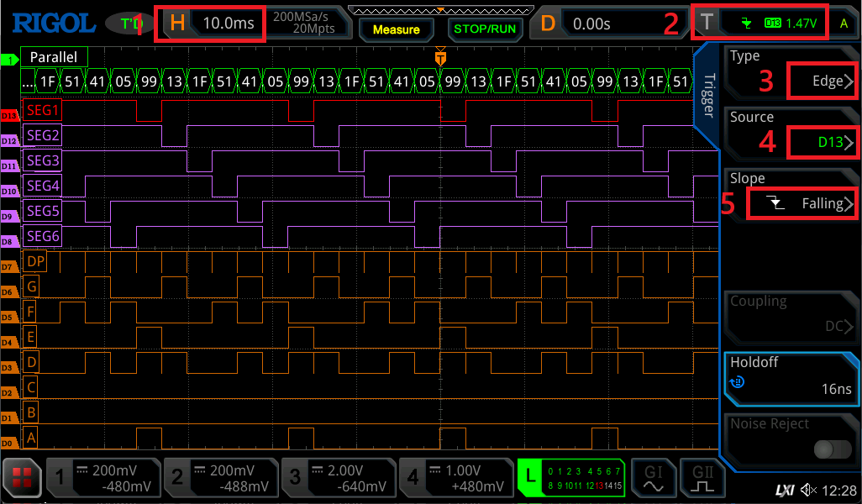862x504 pixels.
Task: Tap the LXI status icon
Action: coord(782,490)
